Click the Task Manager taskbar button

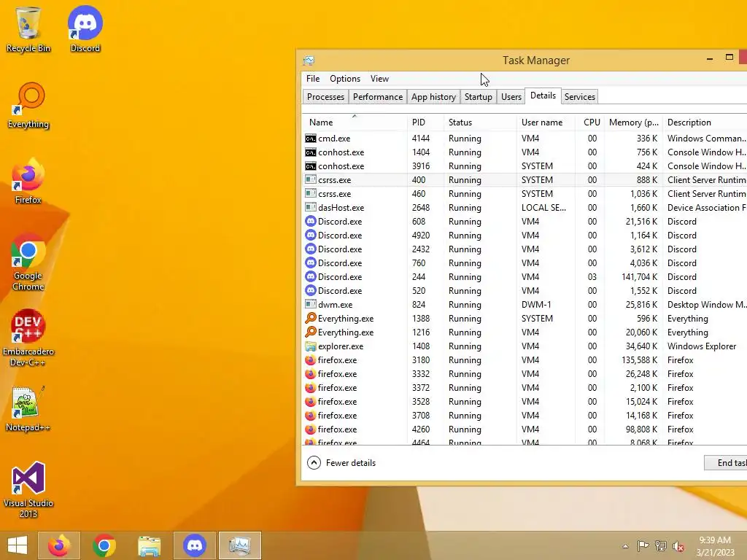pyautogui.click(x=239, y=545)
